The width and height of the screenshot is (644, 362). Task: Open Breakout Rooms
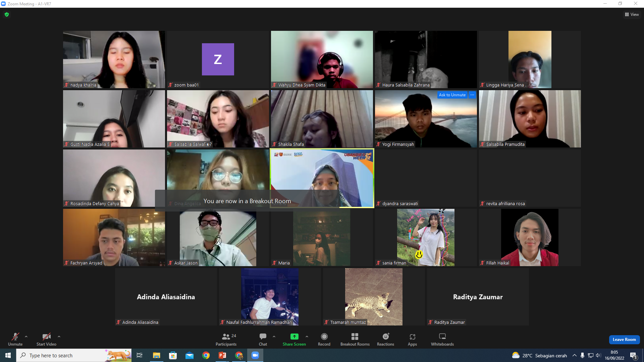pyautogui.click(x=355, y=339)
